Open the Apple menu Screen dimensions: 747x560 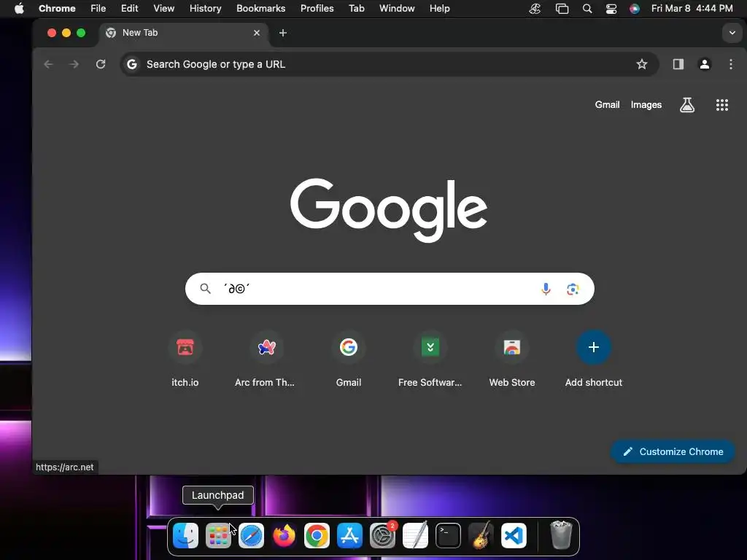pos(19,9)
